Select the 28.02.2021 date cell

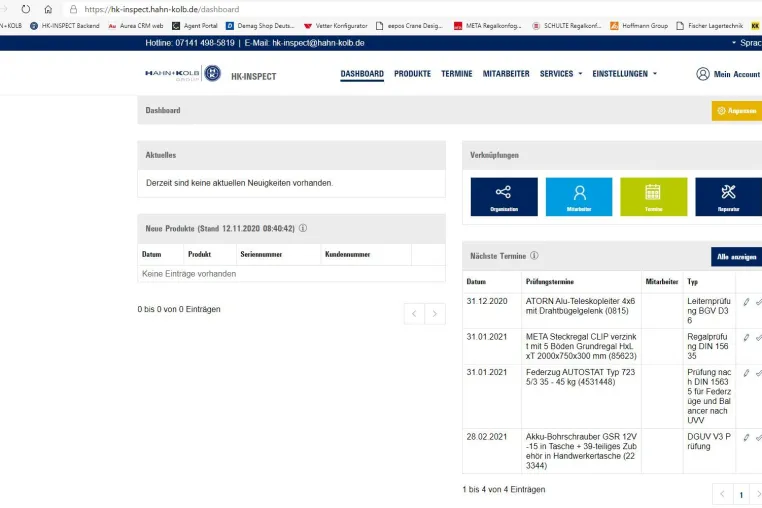[x=492, y=451]
